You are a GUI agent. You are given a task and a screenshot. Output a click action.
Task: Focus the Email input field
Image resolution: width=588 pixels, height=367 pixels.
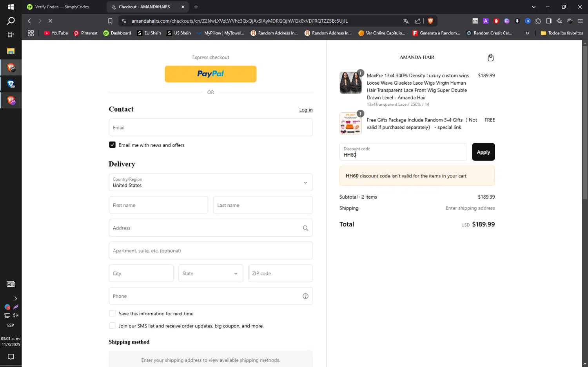pyautogui.click(x=211, y=127)
